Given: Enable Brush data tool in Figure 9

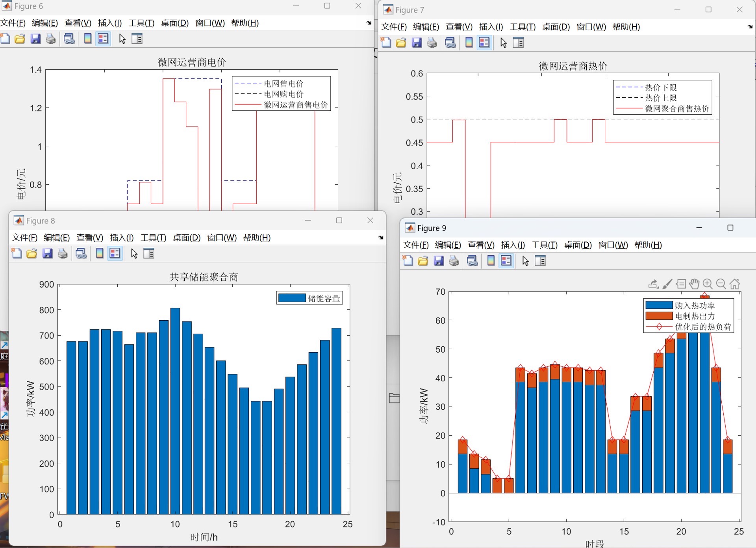Looking at the screenshot, I should click(667, 284).
